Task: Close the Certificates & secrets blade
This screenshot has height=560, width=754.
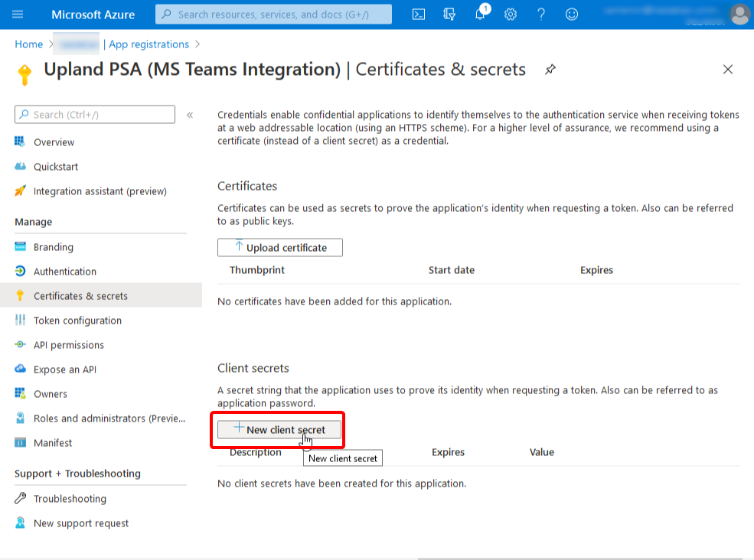Action: (x=727, y=70)
